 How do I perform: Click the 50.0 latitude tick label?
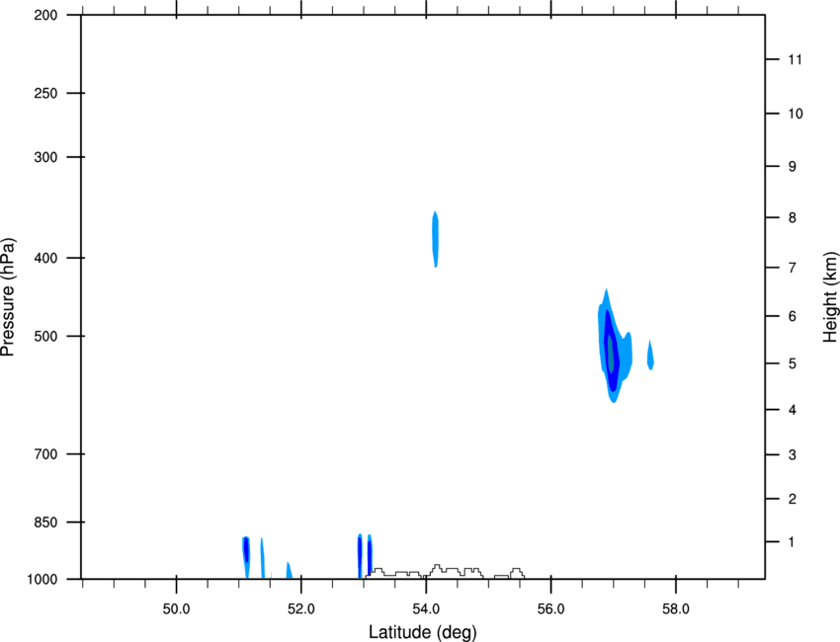click(176, 609)
